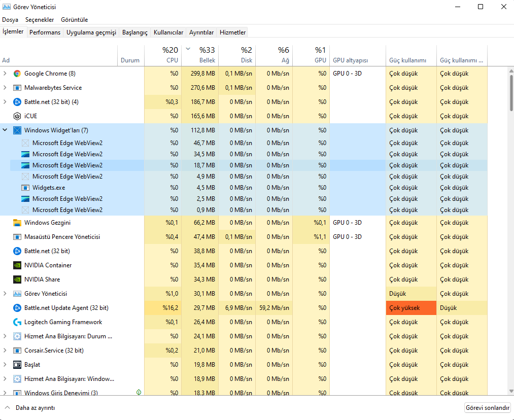Click the Başlat process icon
Image resolution: width=514 pixels, height=420 pixels.
[17, 365]
